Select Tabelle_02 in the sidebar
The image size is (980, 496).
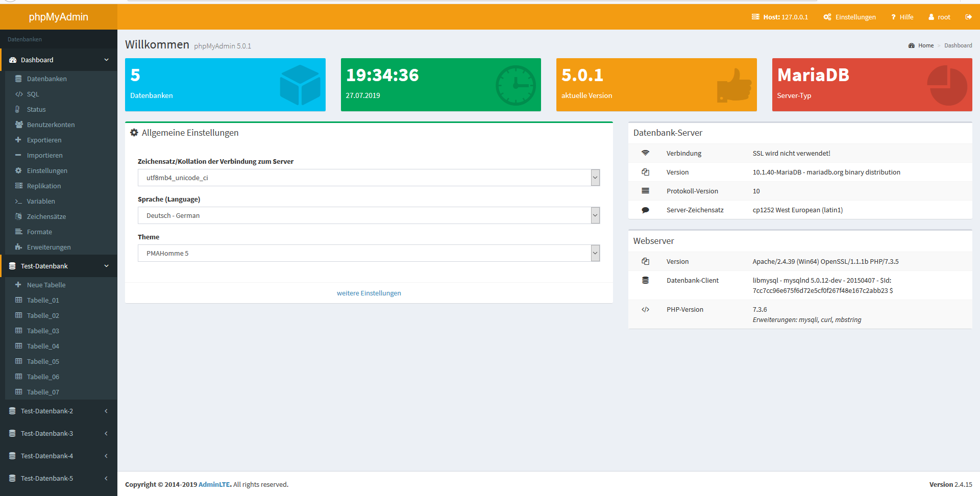pyautogui.click(x=43, y=315)
